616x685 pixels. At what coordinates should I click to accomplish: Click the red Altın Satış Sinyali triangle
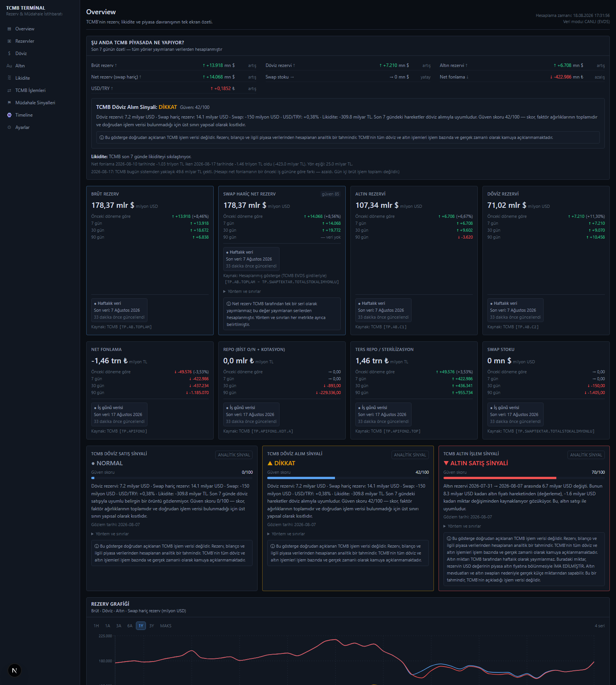(x=446, y=463)
